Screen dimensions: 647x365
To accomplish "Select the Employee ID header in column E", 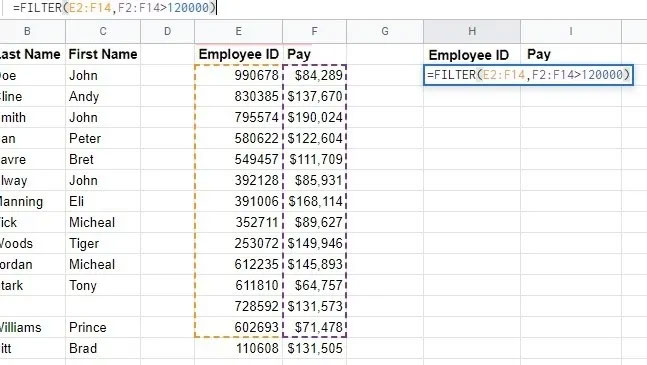I will click(x=238, y=54).
